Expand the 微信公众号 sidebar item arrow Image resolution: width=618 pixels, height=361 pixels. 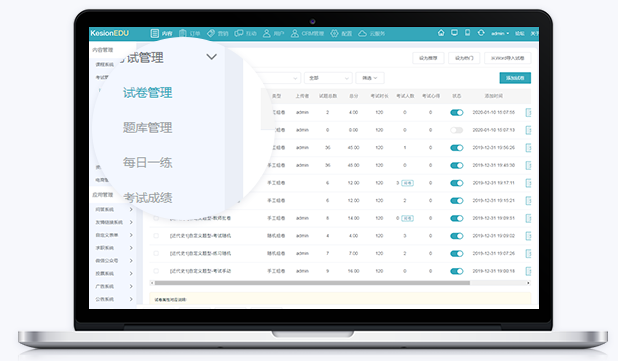pos(131,261)
